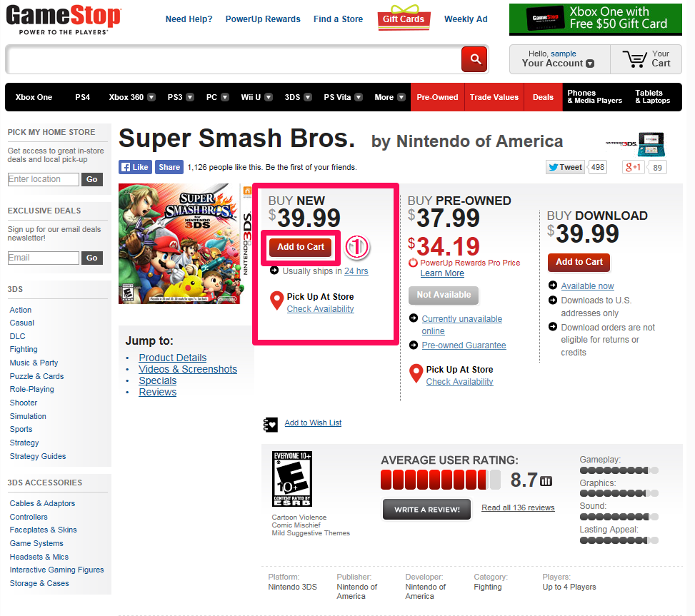
Task: Open the Pre-Owned tab
Action: coord(437,97)
